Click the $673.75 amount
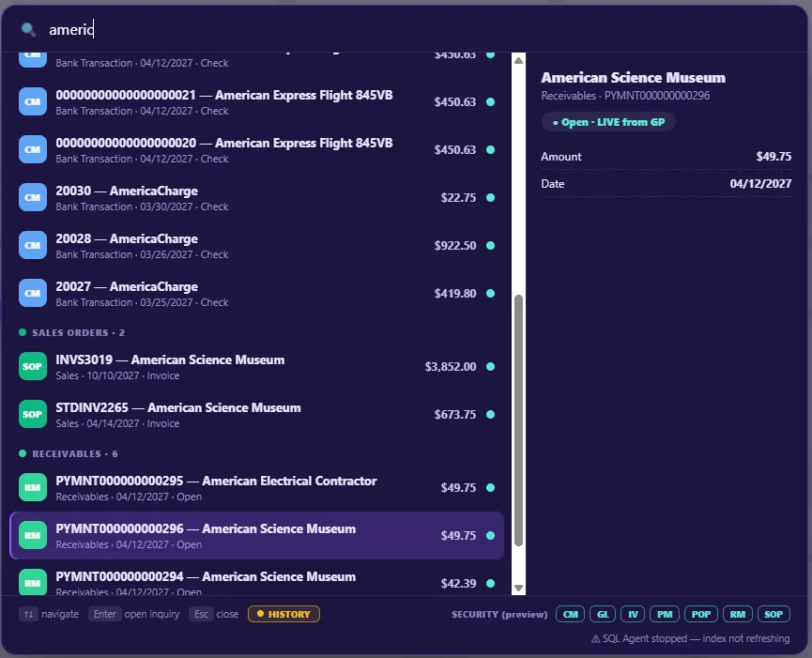The width and height of the screenshot is (812, 658). point(455,415)
